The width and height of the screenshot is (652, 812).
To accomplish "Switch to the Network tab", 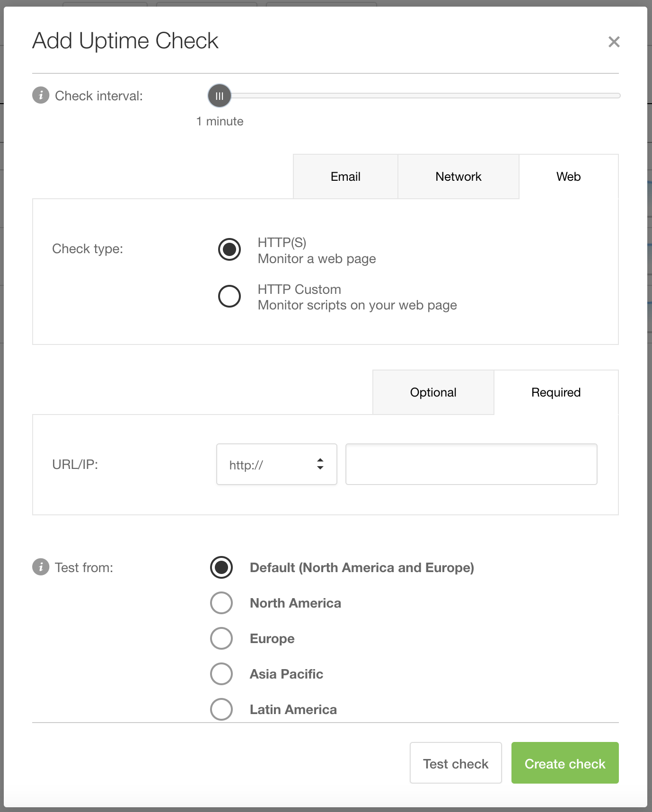I will point(458,177).
